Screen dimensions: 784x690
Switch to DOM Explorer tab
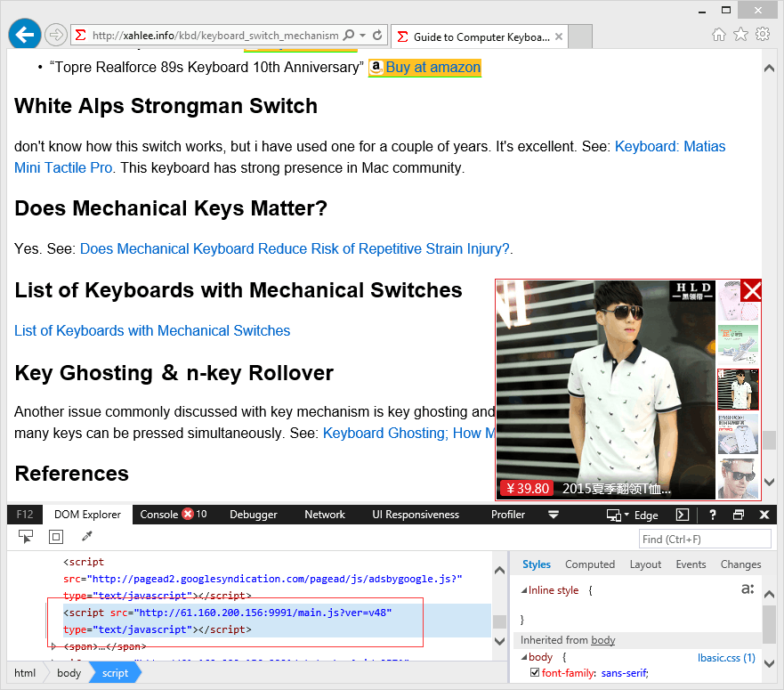pos(87,515)
